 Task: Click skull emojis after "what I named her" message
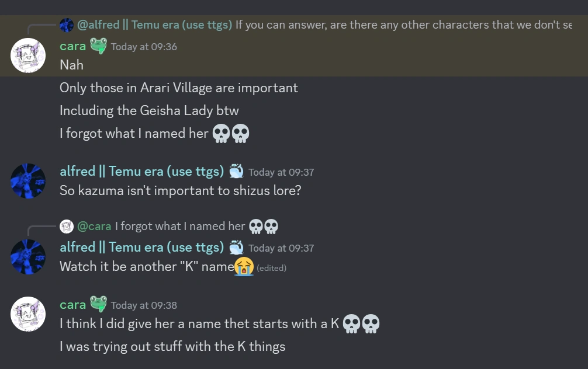[x=231, y=134]
